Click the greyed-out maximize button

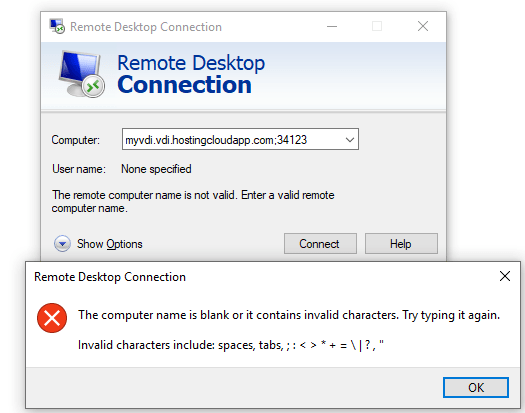pyautogui.click(x=377, y=26)
